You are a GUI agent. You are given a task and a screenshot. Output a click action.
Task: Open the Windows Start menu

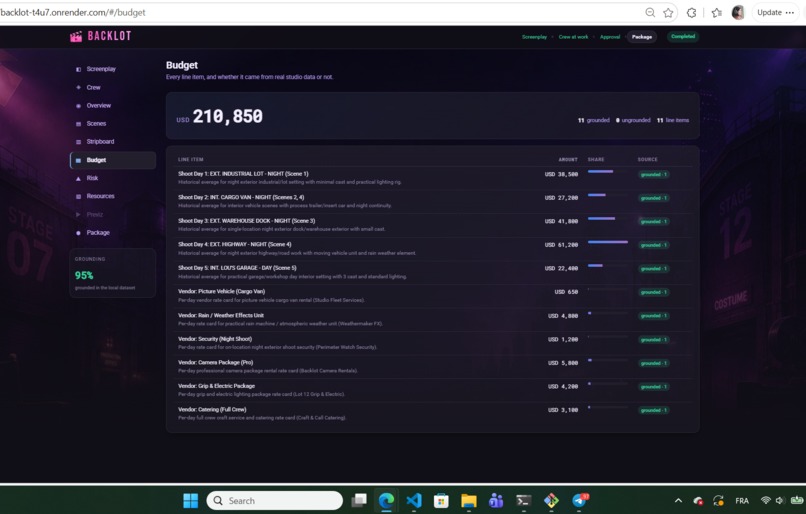click(191, 500)
